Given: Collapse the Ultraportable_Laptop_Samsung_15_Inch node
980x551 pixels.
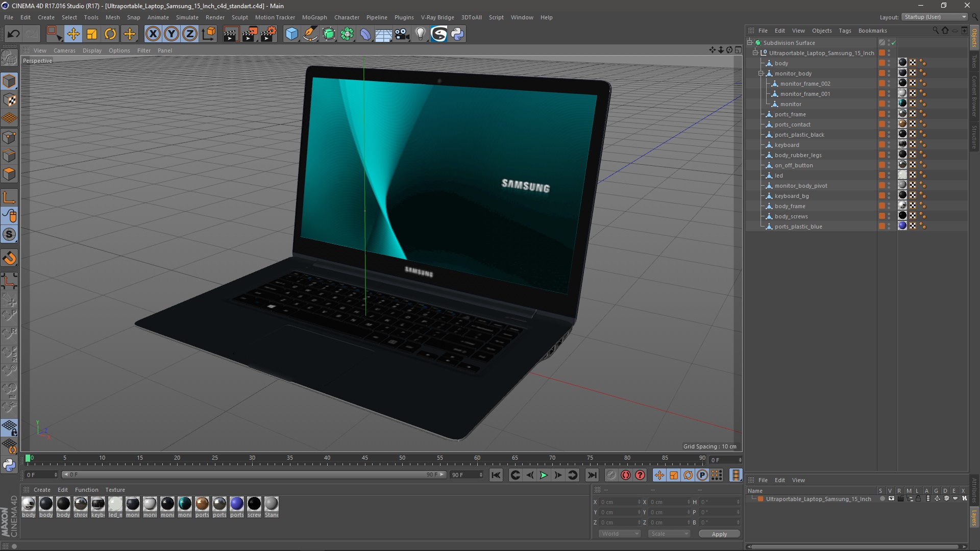Looking at the screenshot, I should pyautogui.click(x=755, y=53).
